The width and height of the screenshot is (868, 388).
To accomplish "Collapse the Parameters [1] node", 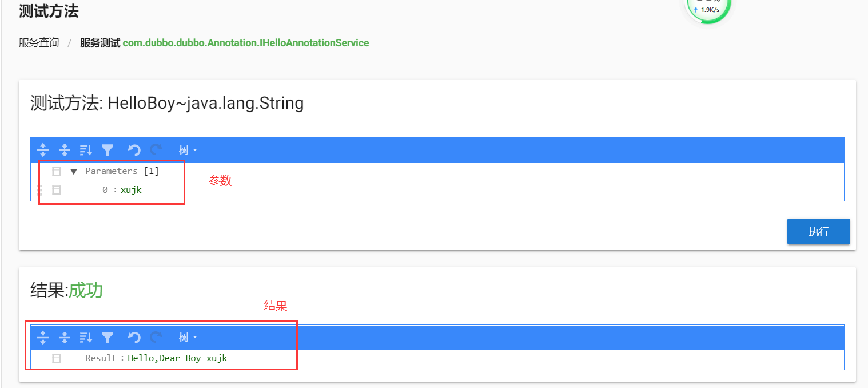I will point(73,172).
